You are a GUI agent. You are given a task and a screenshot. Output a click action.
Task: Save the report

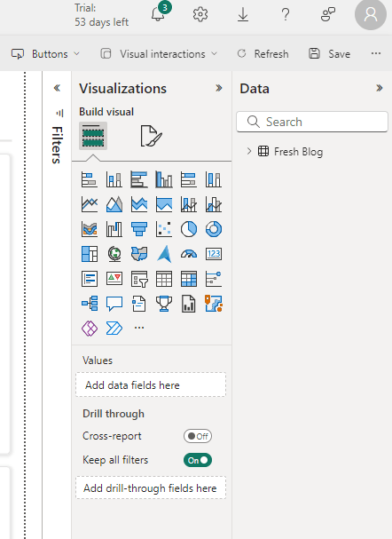[330, 54]
